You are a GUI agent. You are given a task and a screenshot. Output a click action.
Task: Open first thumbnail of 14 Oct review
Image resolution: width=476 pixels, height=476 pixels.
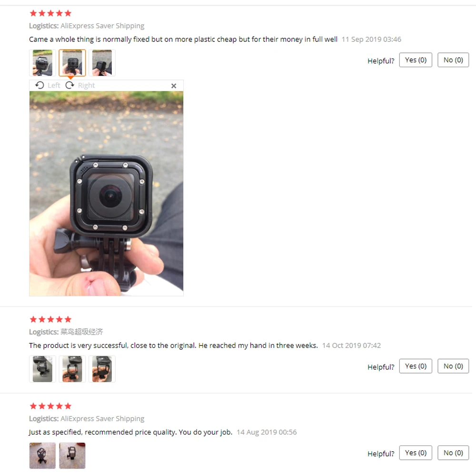[42, 369]
